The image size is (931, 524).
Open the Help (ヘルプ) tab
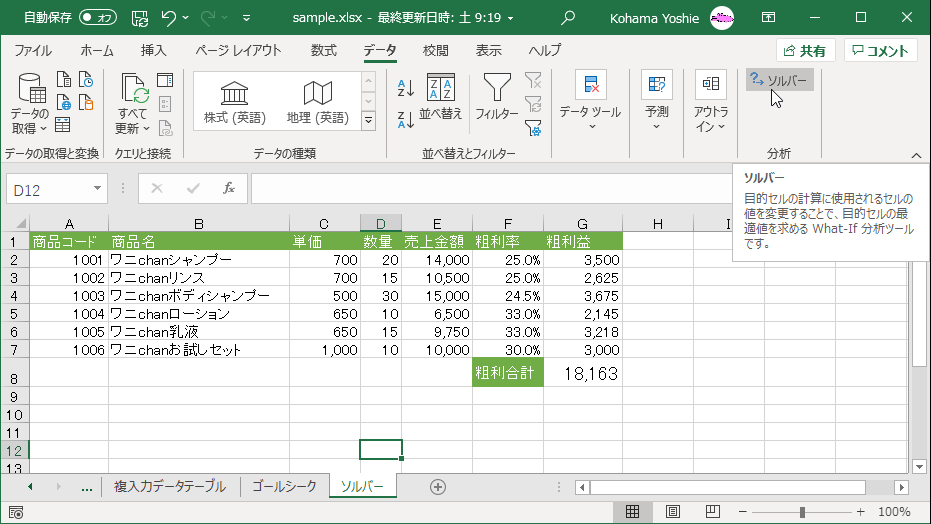[x=544, y=50]
